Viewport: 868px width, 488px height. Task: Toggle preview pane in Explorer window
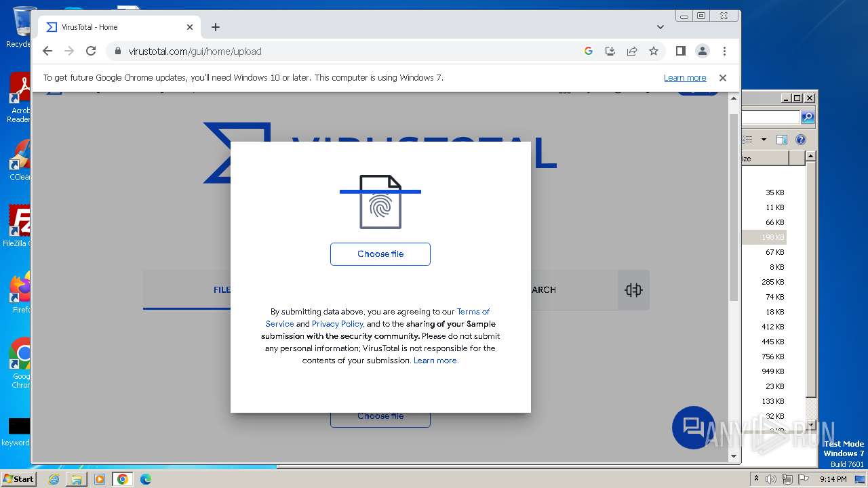click(x=781, y=140)
